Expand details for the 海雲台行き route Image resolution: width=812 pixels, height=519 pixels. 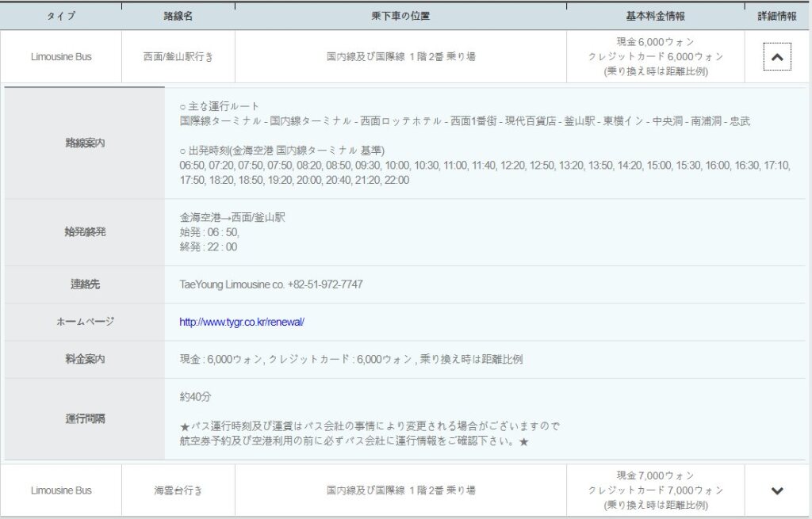click(777, 490)
